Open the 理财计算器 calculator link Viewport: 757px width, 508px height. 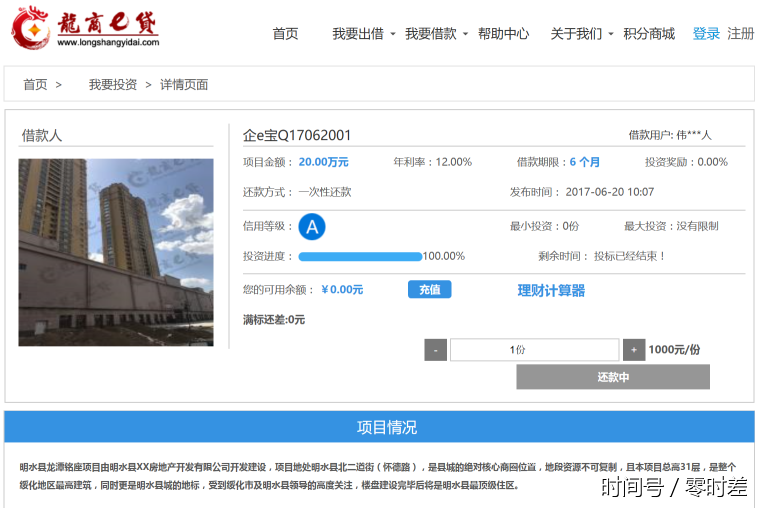pos(551,291)
